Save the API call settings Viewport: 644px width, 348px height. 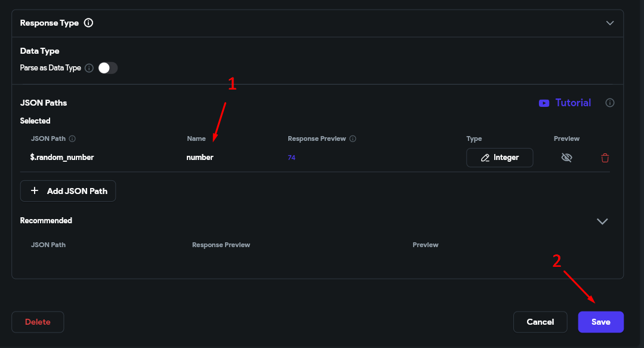tap(600, 322)
